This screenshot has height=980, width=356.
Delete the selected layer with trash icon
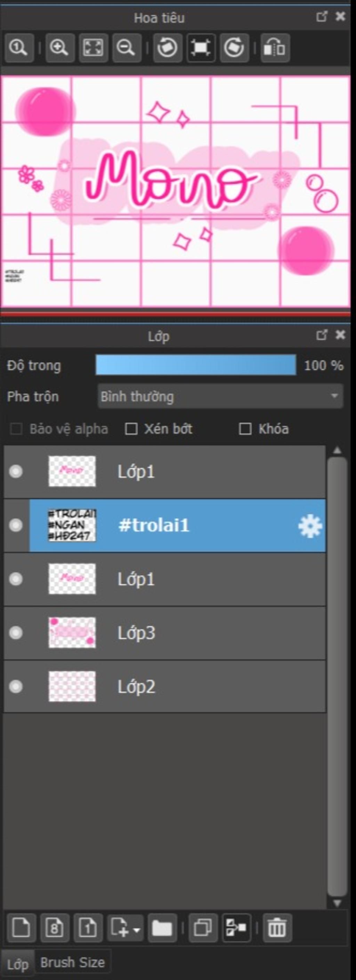[x=276, y=927]
